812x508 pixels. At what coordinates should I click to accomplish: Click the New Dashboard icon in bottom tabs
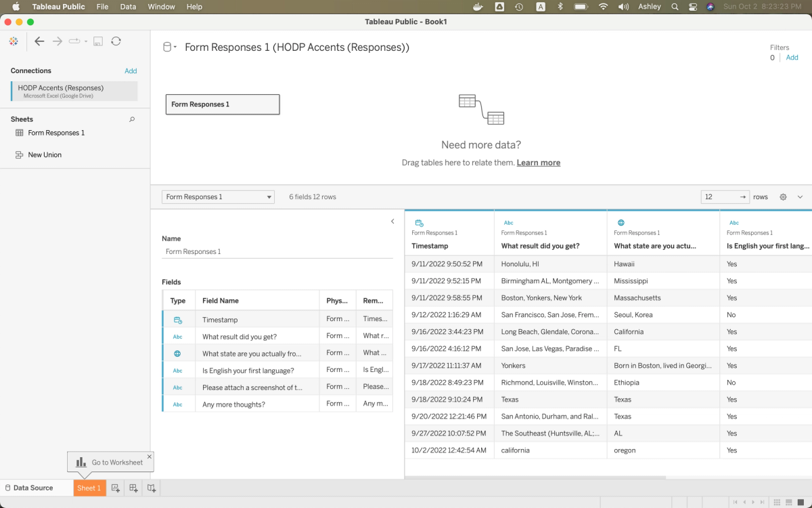[x=133, y=488]
